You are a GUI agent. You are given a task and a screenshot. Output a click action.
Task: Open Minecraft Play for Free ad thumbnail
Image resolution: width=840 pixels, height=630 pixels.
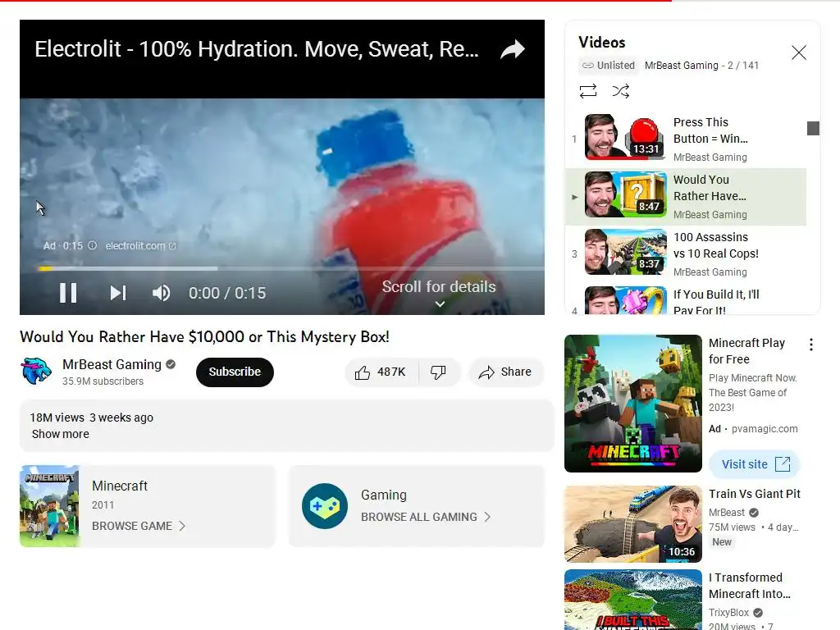point(633,404)
